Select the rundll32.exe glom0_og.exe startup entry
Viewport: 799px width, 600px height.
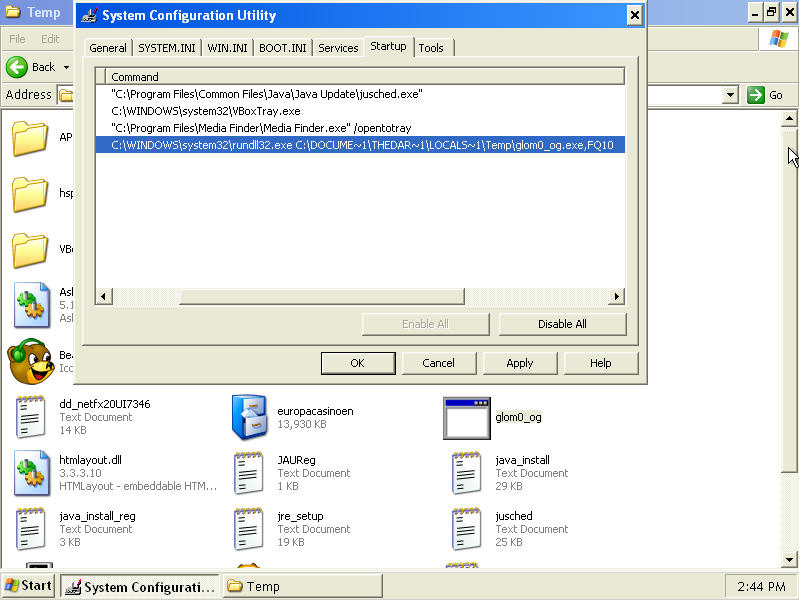coord(360,145)
